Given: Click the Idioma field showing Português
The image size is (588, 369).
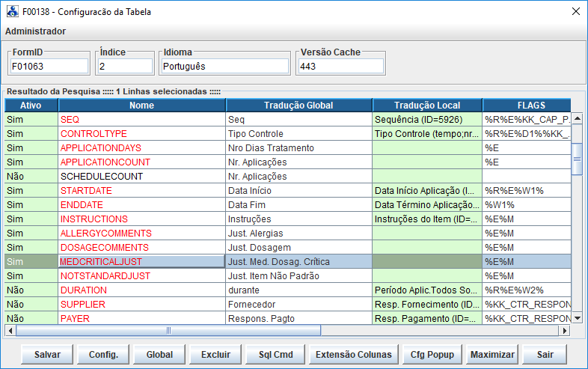Looking at the screenshot, I should [224, 67].
